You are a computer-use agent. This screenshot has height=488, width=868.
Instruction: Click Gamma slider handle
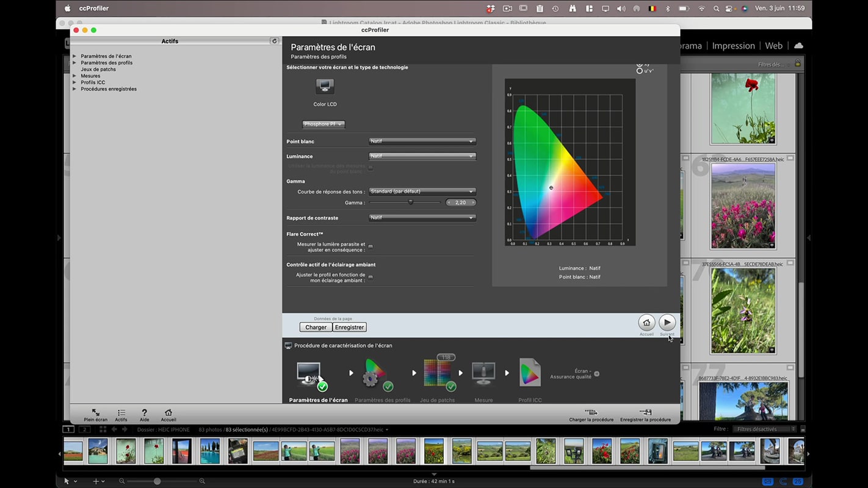click(410, 202)
